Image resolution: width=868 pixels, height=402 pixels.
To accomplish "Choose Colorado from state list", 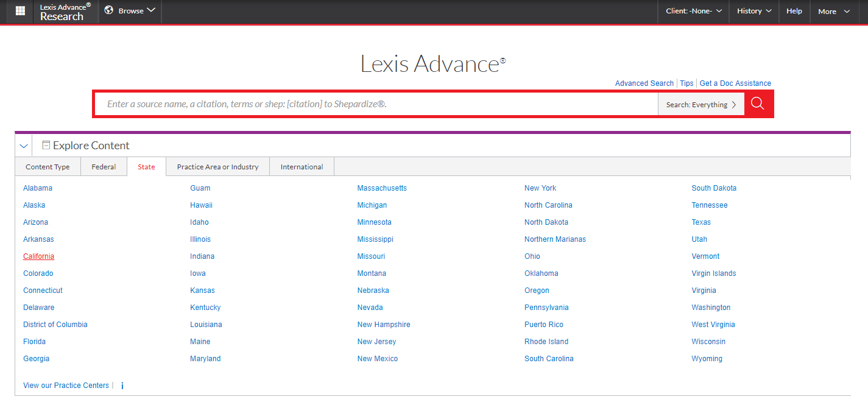I will click(x=38, y=273).
